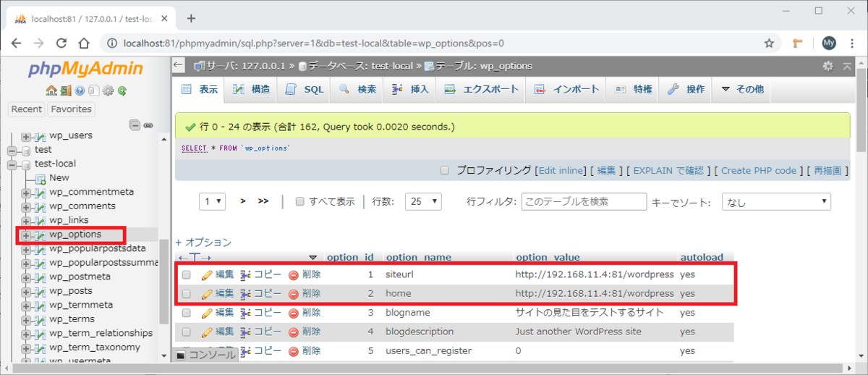This screenshot has width=868, height=375.
Task: Open the エクスポート tab
Action: [x=482, y=89]
